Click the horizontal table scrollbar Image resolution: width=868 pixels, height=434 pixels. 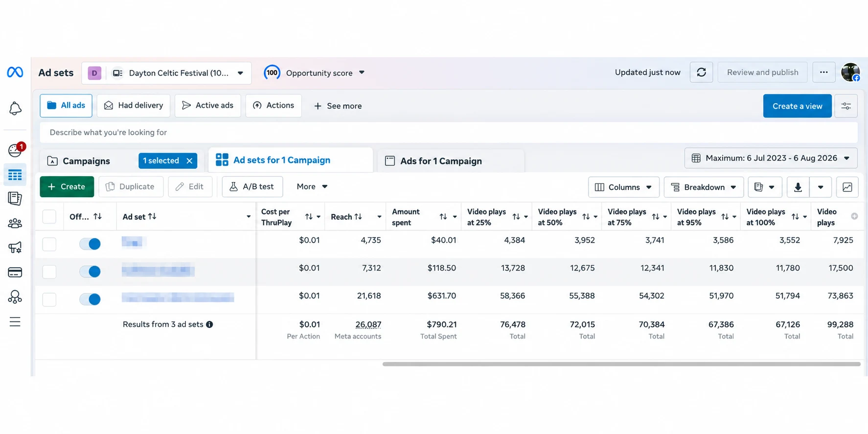(x=621, y=364)
